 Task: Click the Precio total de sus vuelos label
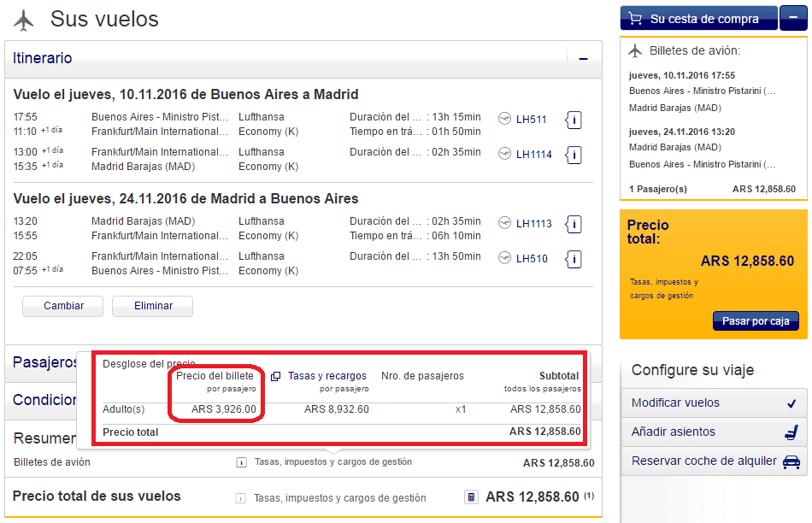tap(97, 496)
